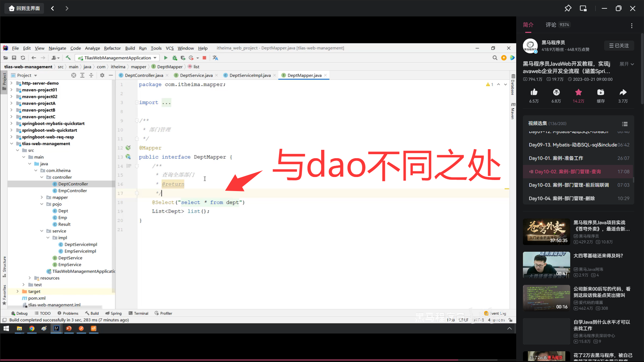This screenshot has width=644, height=362.
Task: Open Day10-03 前后端联调 video
Action: 569,185
